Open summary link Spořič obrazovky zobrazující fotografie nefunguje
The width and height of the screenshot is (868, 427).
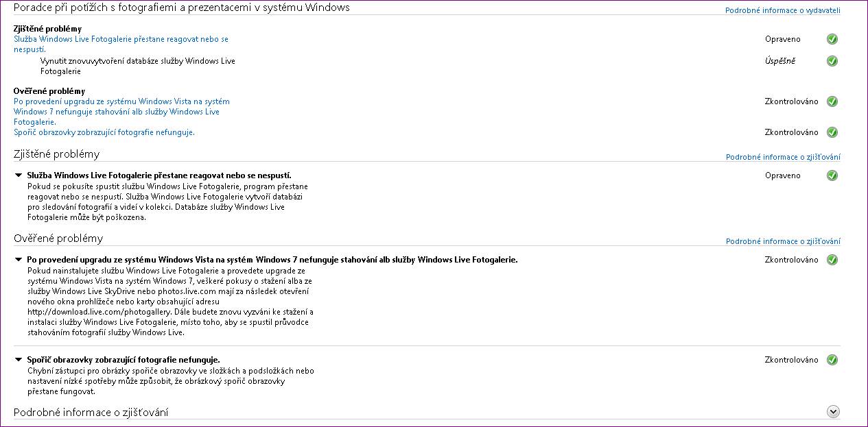[104, 132]
